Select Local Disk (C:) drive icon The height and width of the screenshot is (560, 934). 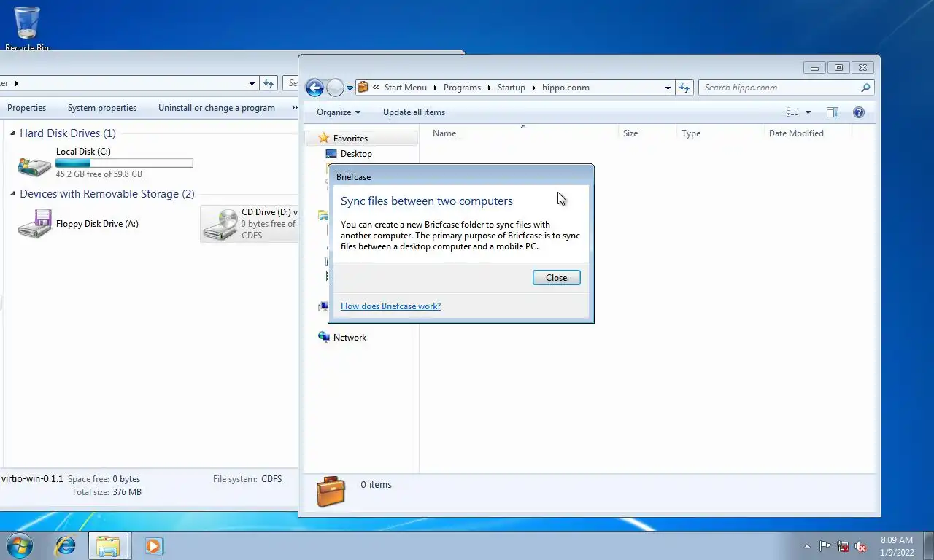point(34,166)
